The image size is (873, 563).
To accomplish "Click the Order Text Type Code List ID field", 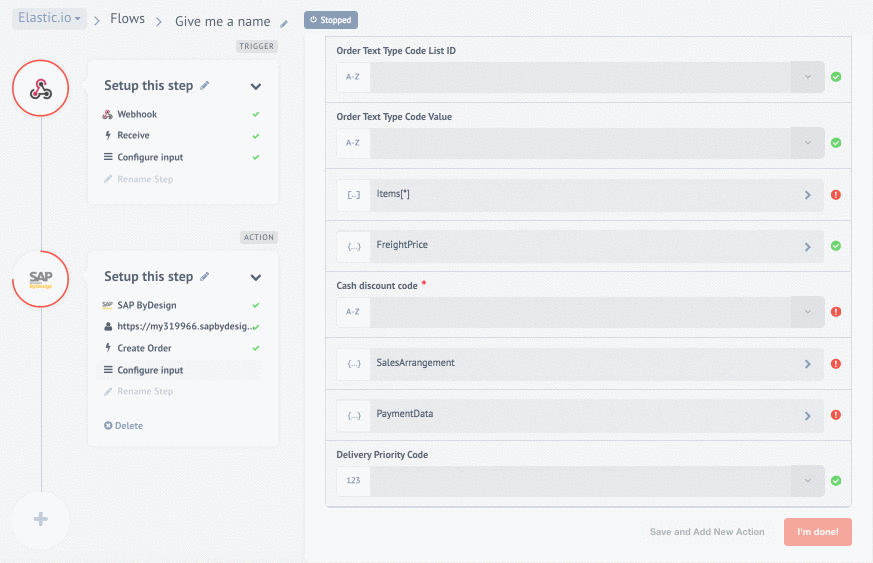I will tap(580, 77).
